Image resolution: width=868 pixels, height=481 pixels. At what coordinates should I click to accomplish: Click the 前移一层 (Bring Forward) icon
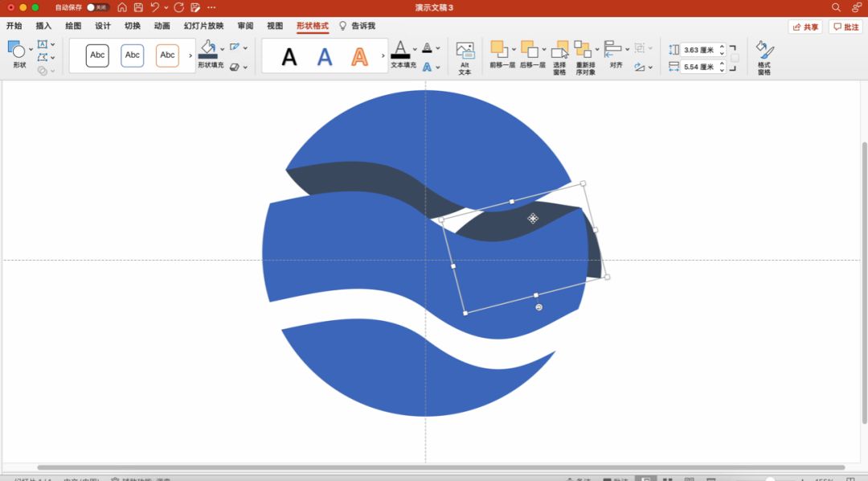coord(499,49)
